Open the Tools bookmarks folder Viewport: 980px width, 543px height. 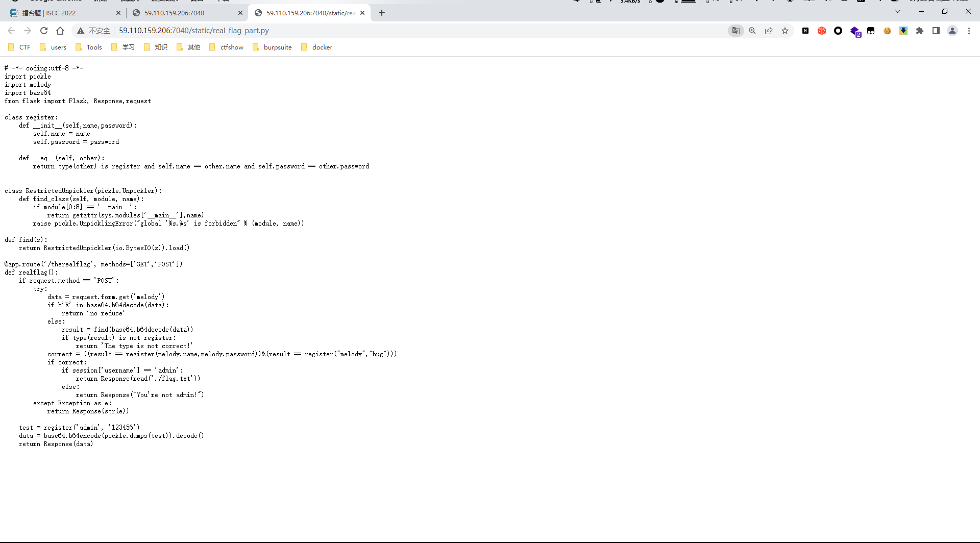pyautogui.click(x=88, y=47)
